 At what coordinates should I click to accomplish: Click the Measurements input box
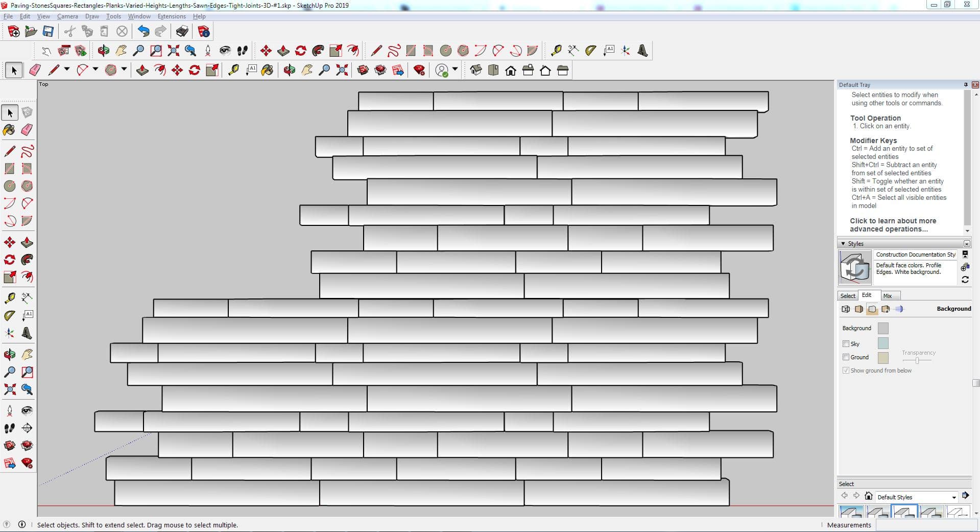(924, 525)
